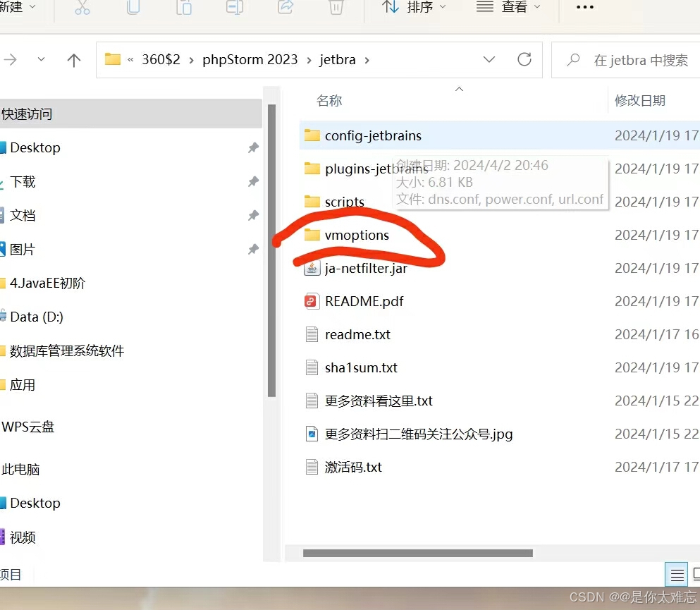This screenshot has height=610, width=700.
Task: Open the 查看 view menu
Action: pyautogui.click(x=508, y=7)
